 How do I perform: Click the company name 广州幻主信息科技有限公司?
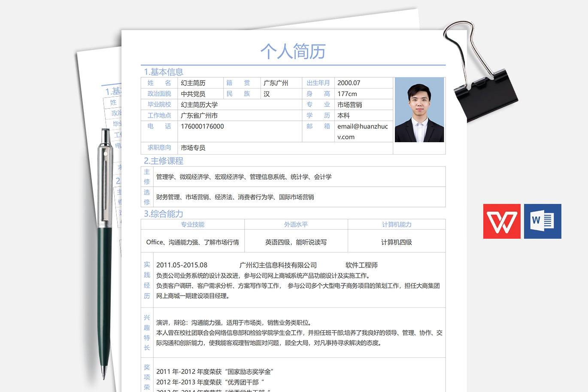(278, 265)
